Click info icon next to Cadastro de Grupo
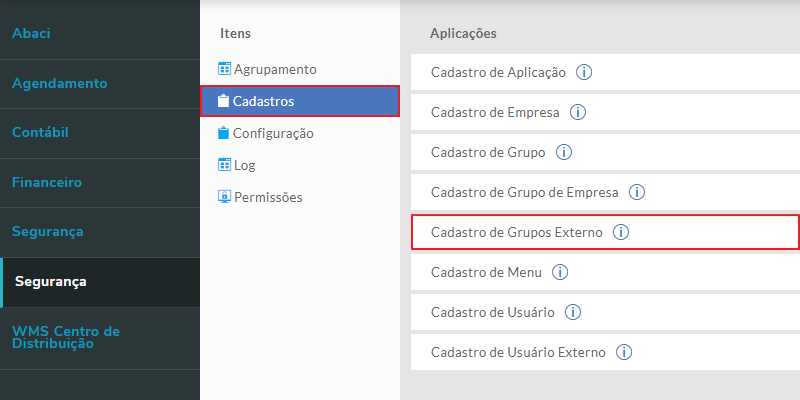The width and height of the screenshot is (800, 400). pos(564,152)
